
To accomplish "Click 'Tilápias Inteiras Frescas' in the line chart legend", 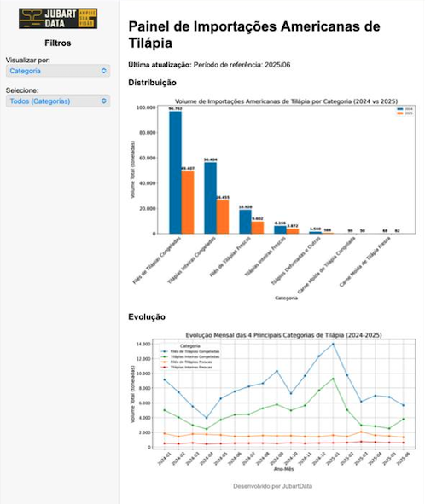I will coord(191,367).
